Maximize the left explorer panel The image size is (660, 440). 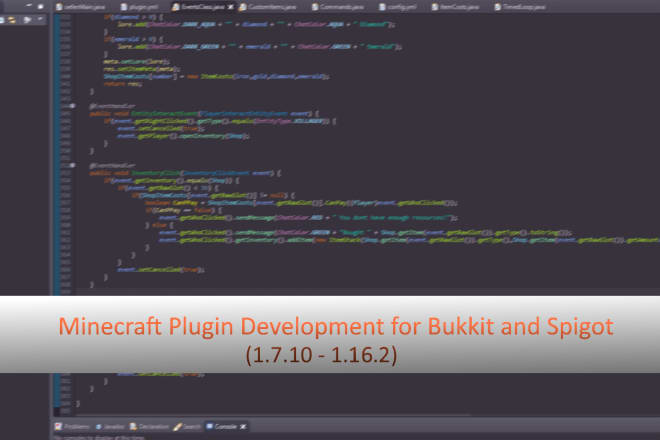(40, 6)
